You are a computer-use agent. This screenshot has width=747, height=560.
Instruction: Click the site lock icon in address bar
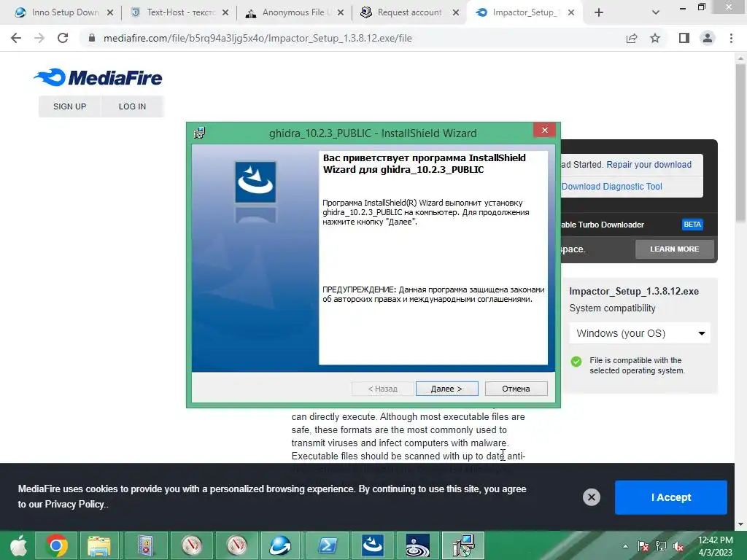(x=91, y=38)
